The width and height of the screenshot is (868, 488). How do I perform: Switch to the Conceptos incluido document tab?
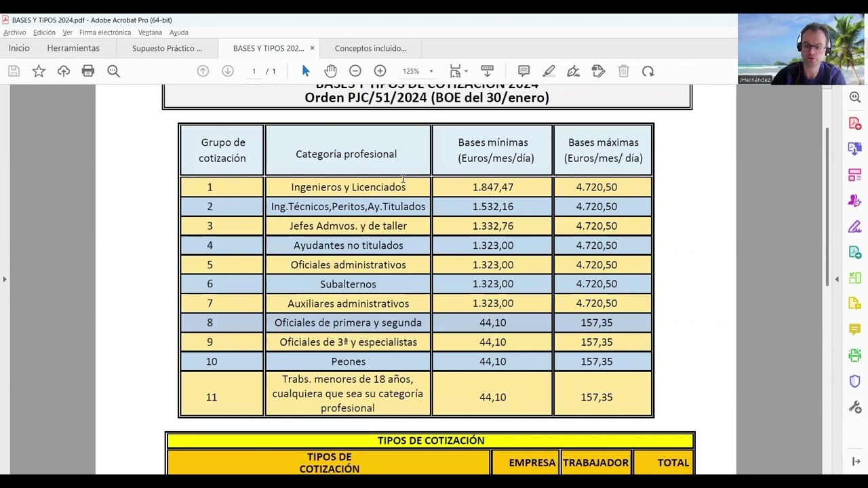(x=370, y=48)
